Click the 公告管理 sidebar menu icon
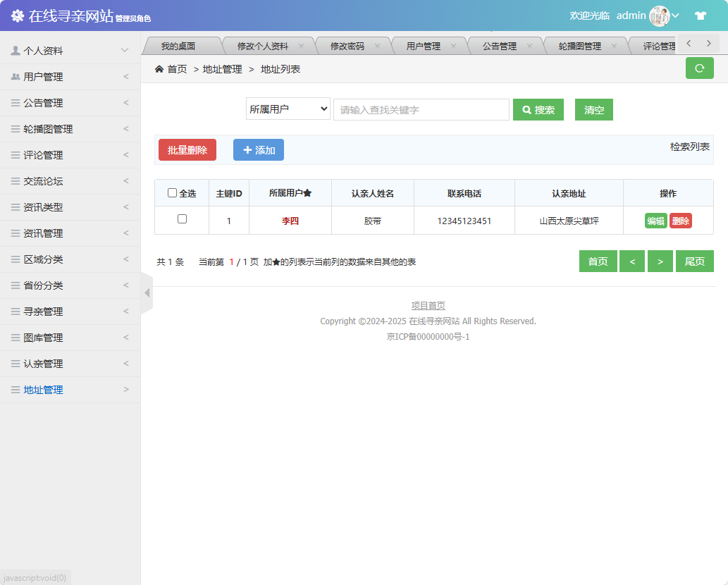Screen dimensions: 728x585 [x=16, y=102]
